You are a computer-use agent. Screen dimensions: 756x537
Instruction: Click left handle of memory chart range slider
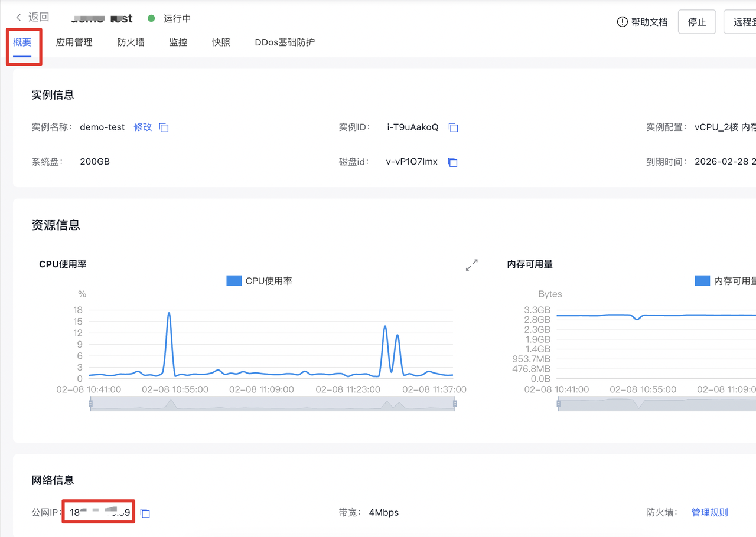click(558, 404)
